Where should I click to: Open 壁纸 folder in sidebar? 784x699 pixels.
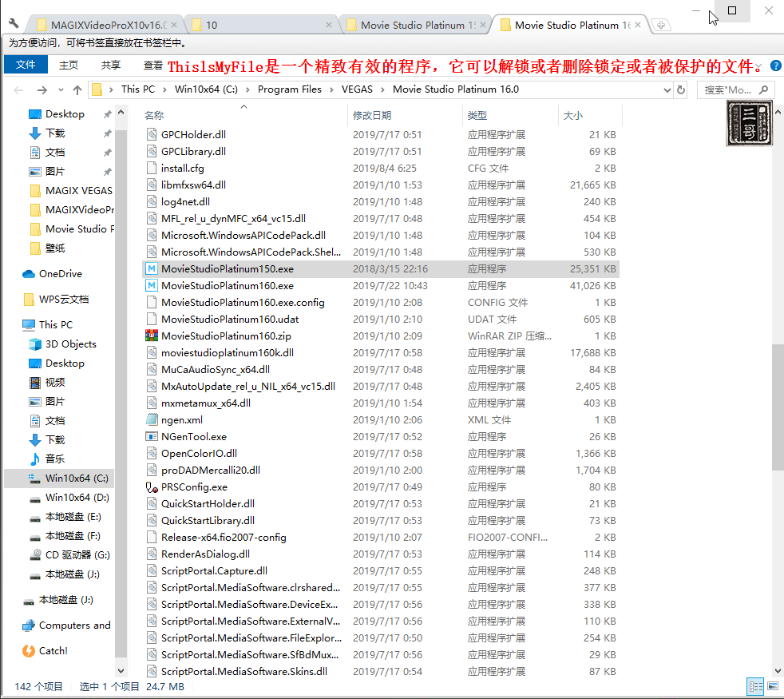click(55, 248)
